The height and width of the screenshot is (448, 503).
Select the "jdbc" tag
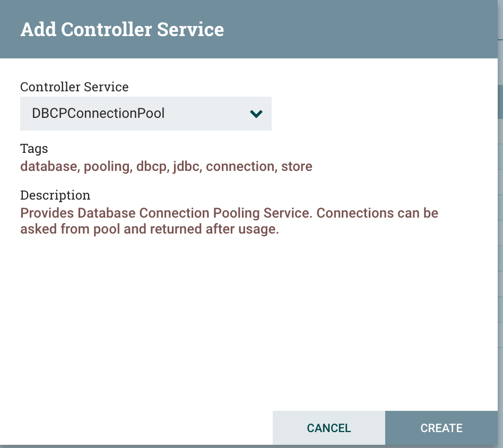pos(185,167)
